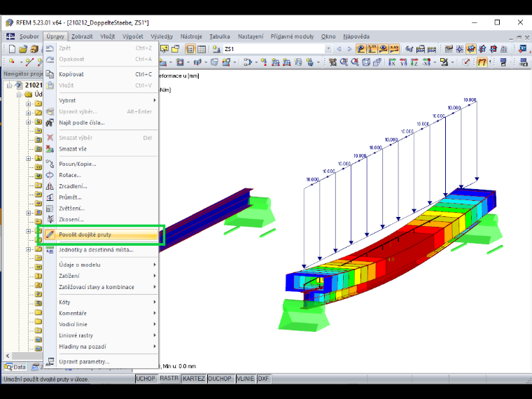Open the Soubor menu

click(29, 36)
